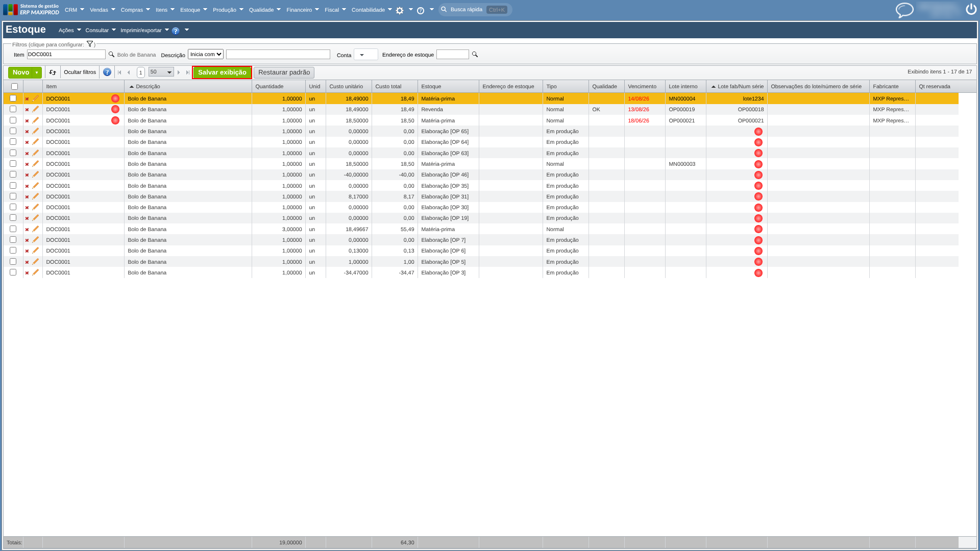Screen dimensions: 980x551
Task: Click the red status dot in first row
Action: 115,98
